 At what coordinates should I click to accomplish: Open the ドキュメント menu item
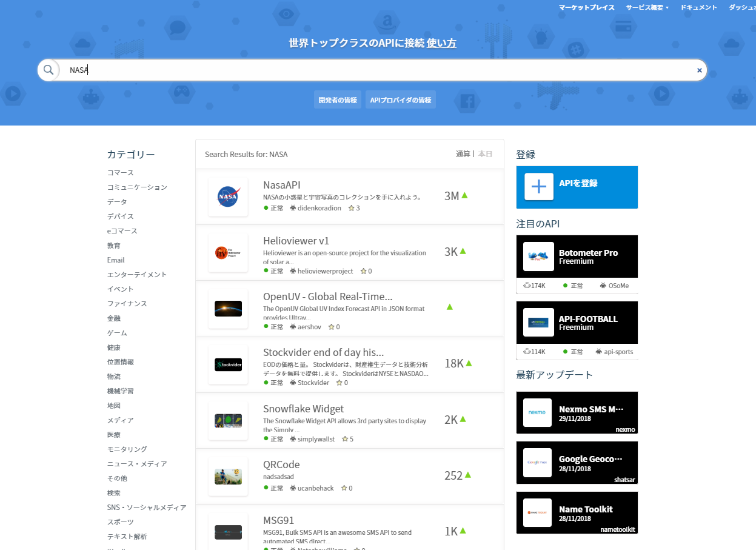[698, 7]
